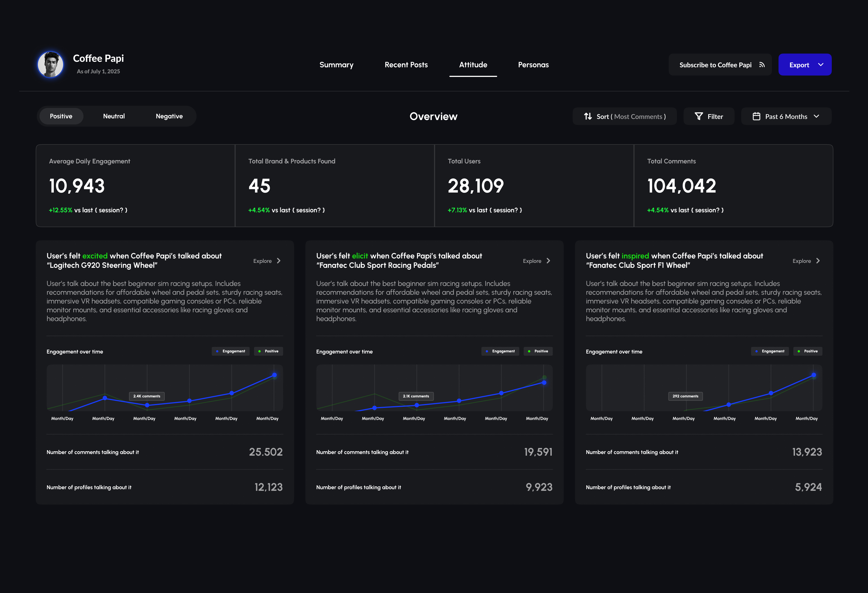Click the profile count 5,924

click(x=808, y=487)
